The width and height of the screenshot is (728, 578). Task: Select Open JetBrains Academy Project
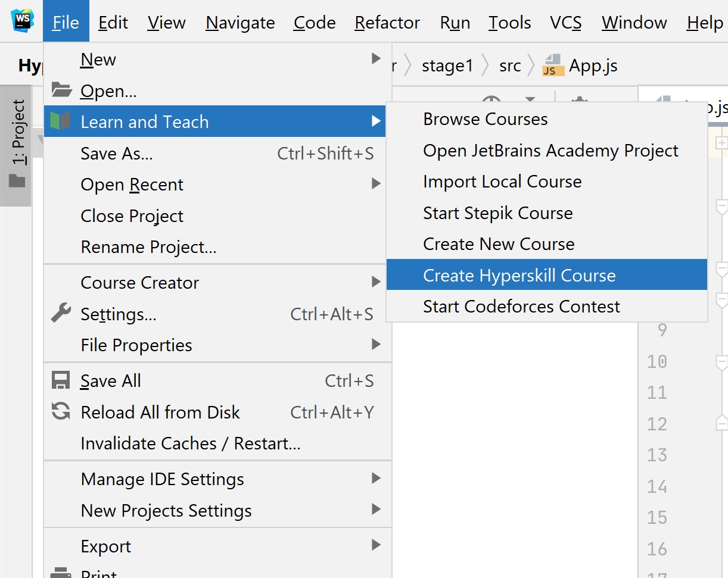click(547, 150)
